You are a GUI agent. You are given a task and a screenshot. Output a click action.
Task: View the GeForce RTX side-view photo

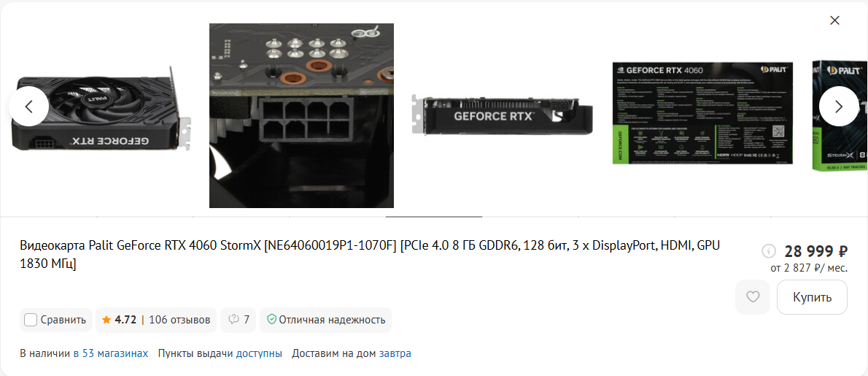click(503, 114)
